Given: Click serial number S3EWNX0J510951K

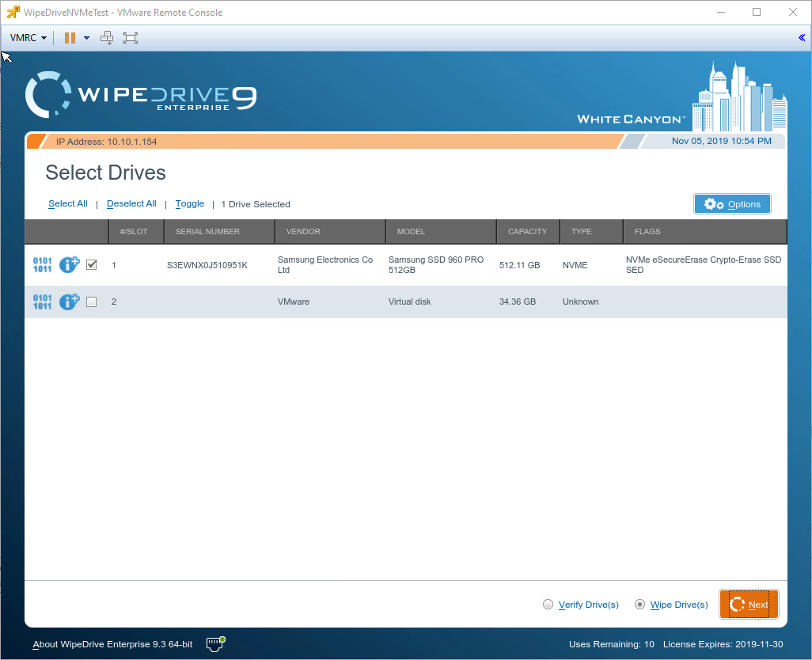Looking at the screenshot, I should pos(207,265).
